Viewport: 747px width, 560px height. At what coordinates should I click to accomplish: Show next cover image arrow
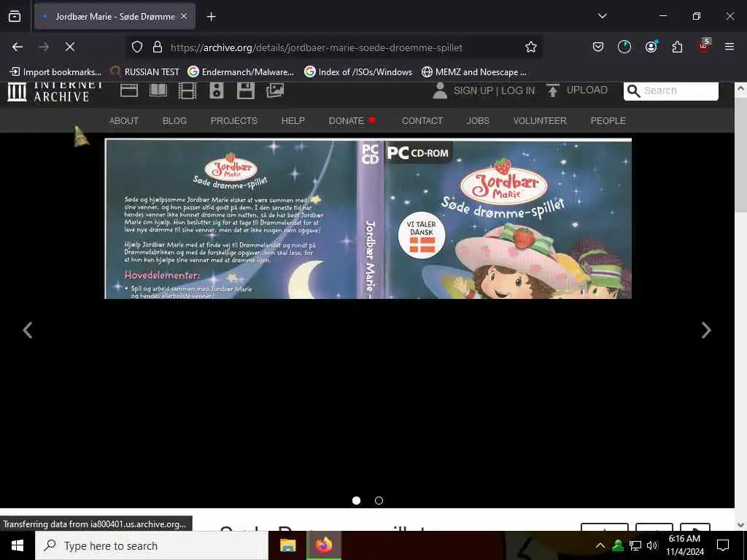tap(706, 330)
